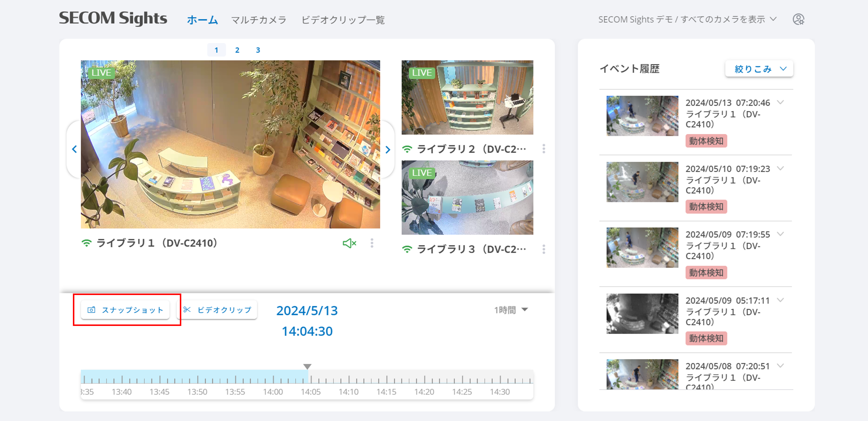This screenshot has width=868, height=421.
Task: Open kebab menu for ライブラリ3 camera
Action: click(544, 249)
